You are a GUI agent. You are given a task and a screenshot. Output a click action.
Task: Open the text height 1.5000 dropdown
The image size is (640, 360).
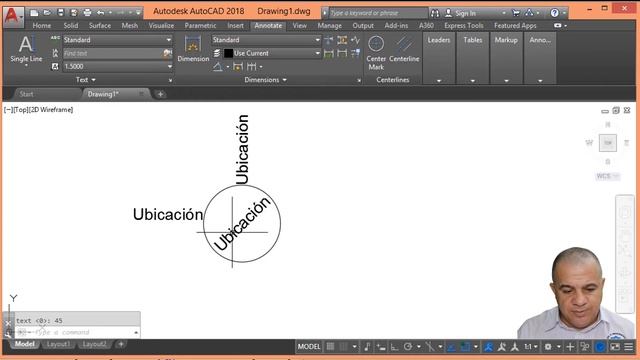[118, 66]
